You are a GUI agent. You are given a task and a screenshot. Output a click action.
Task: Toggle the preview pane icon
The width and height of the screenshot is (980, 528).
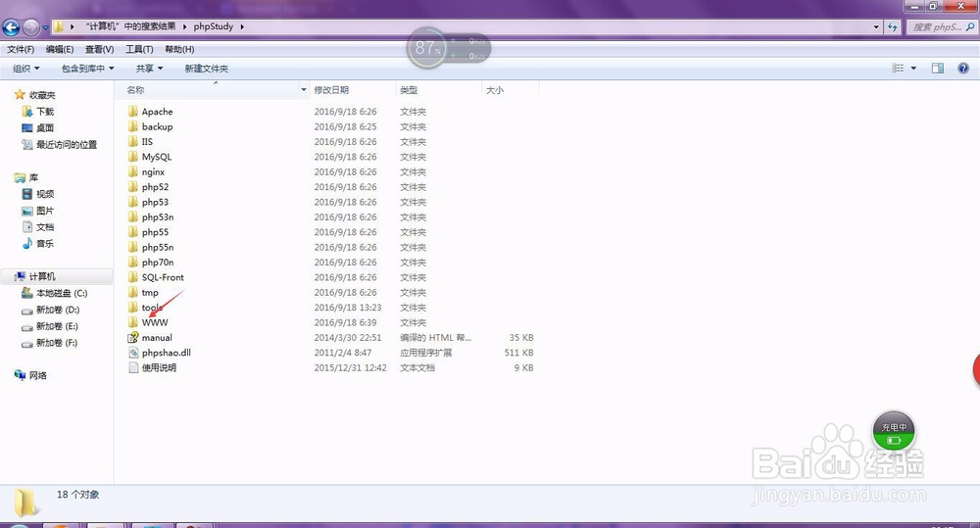938,69
